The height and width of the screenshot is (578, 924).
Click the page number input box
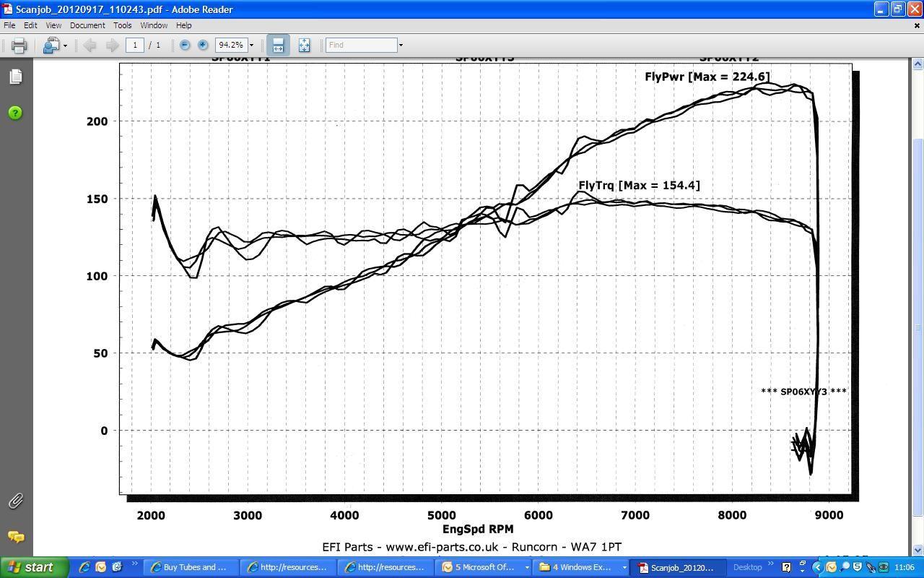point(135,45)
